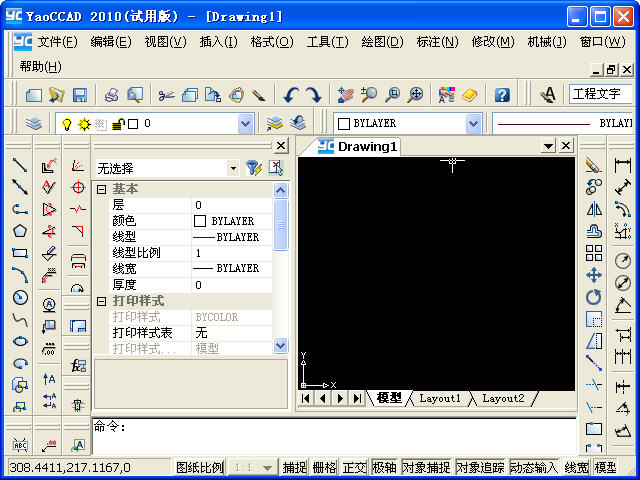Switch to the Layout2 tab
Image resolution: width=640 pixels, height=480 pixels.
pyautogui.click(x=503, y=398)
